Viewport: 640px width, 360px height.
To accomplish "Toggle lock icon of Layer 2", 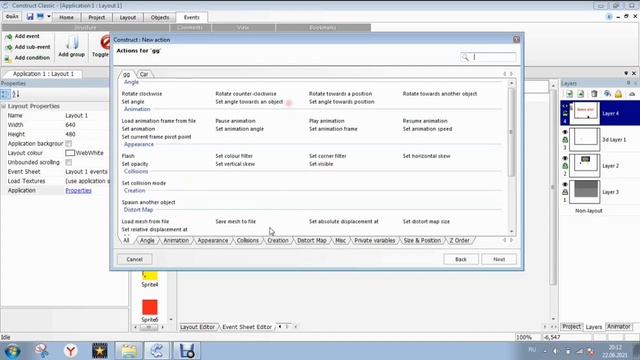I will pos(565,166).
